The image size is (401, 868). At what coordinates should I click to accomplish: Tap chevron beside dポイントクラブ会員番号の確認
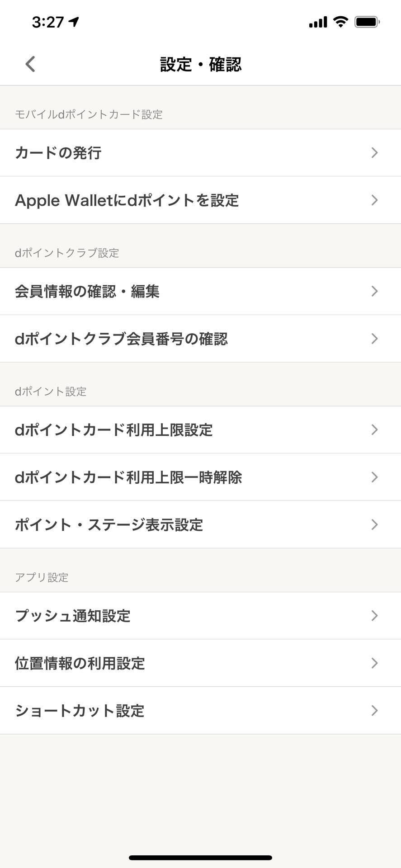tap(374, 339)
